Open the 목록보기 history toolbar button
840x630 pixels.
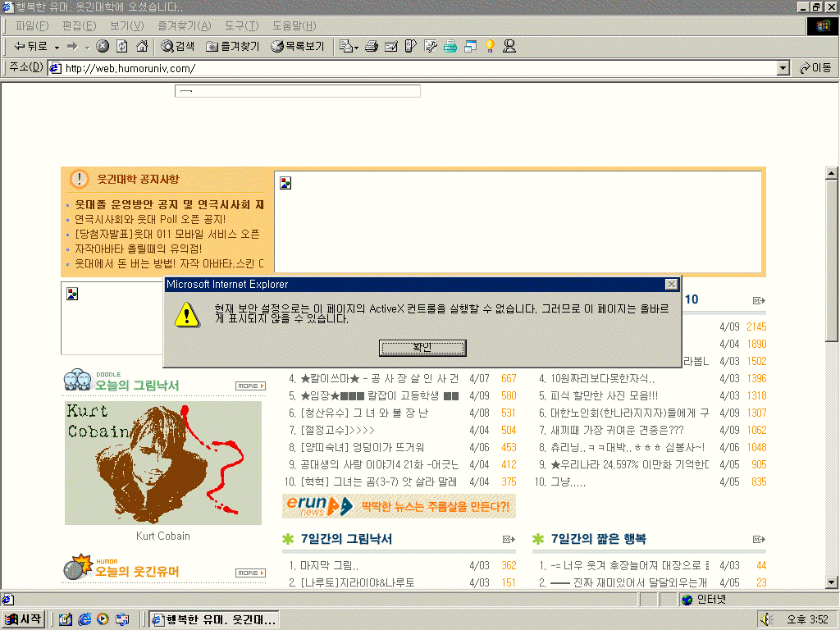tap(298, 47)
